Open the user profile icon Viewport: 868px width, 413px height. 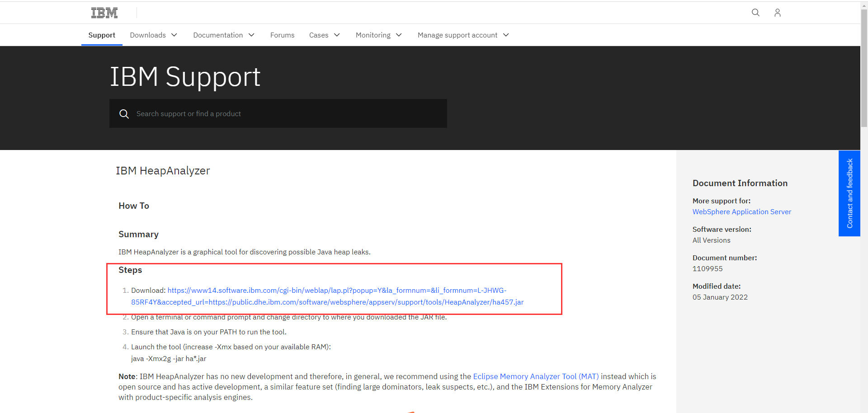777,13
